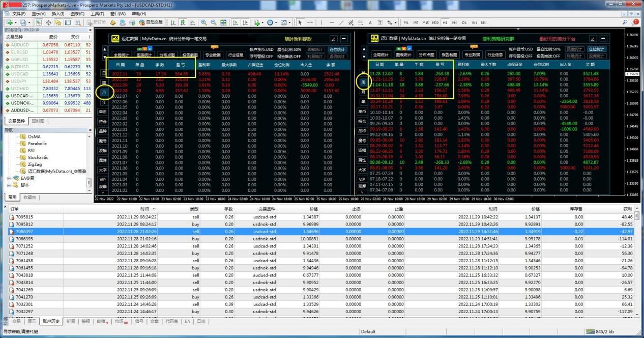This screenshot has height=338, width=644.
Task: Open the Strategy Tester icon
Action: point(78,22)
